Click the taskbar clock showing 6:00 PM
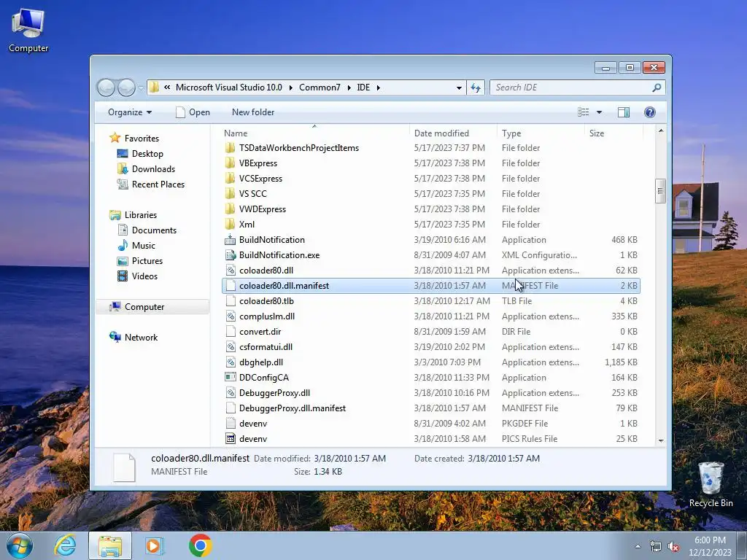747x560 pixels. click(710, 546)
